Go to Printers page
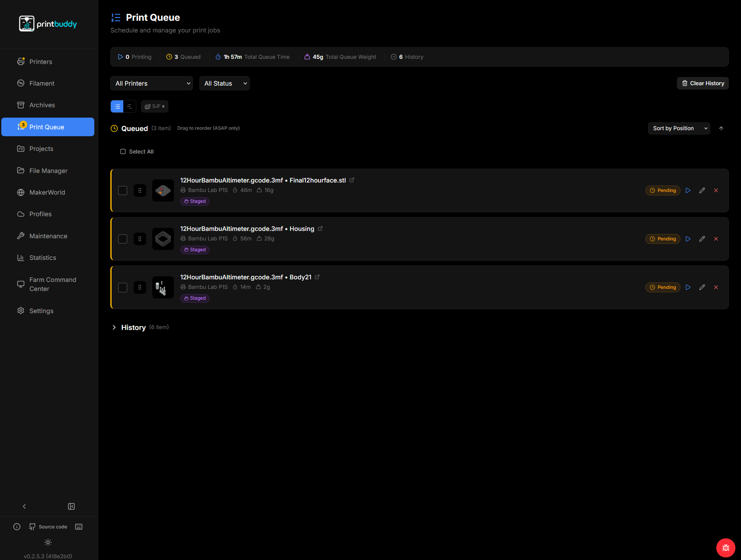 [x=48, y=62]
